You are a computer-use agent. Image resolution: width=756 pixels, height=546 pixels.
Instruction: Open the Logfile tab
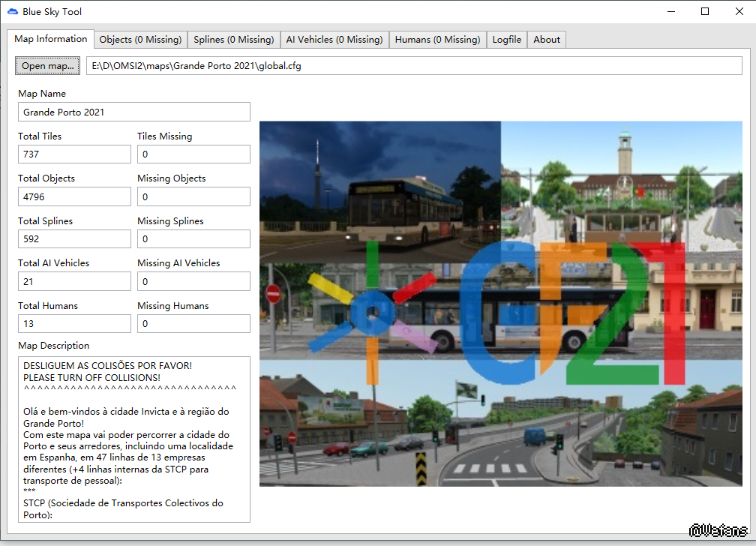pos(507,40)
